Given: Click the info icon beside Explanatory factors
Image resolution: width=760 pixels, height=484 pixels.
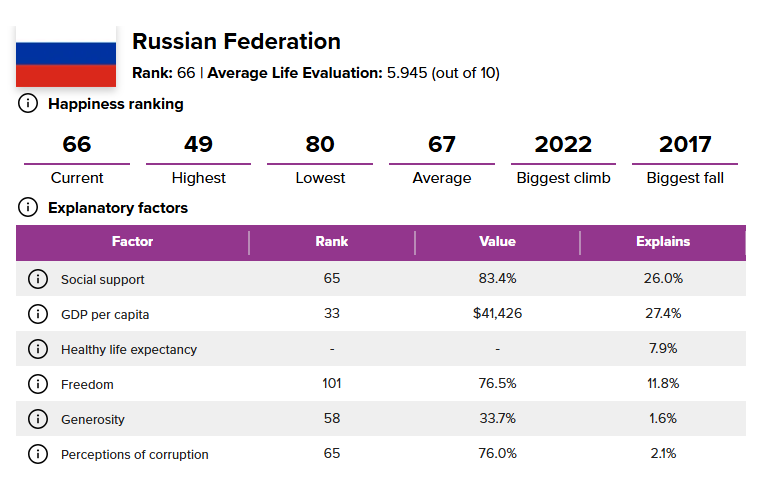Looking at the screenshot, I should [28, 207].
